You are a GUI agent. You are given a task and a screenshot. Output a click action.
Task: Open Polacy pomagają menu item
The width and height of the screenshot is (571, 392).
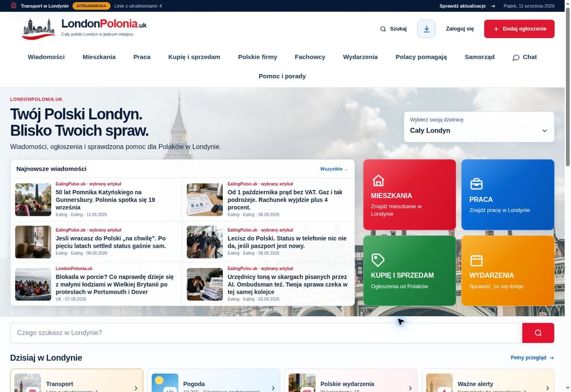(421, 57)
